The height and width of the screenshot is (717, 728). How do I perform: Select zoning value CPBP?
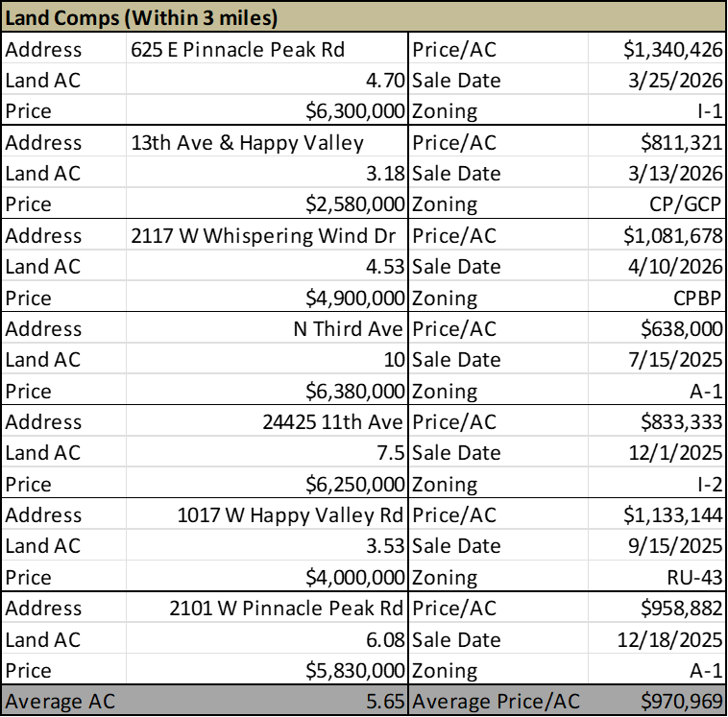point(657,298)
